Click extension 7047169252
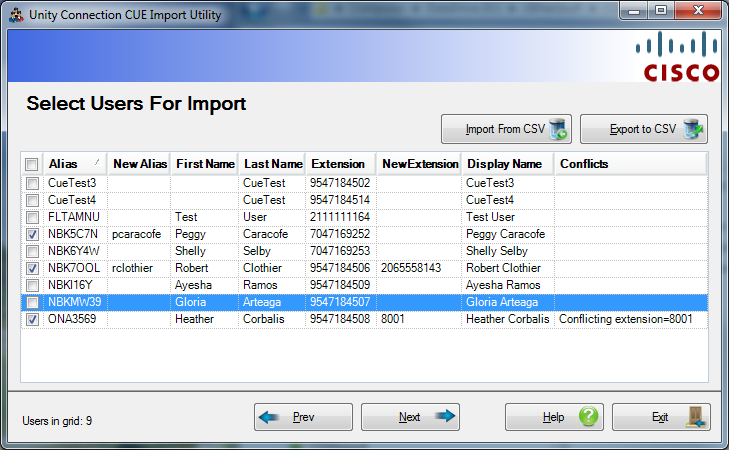This screenshot has width=729, height=450. [340, 234]
